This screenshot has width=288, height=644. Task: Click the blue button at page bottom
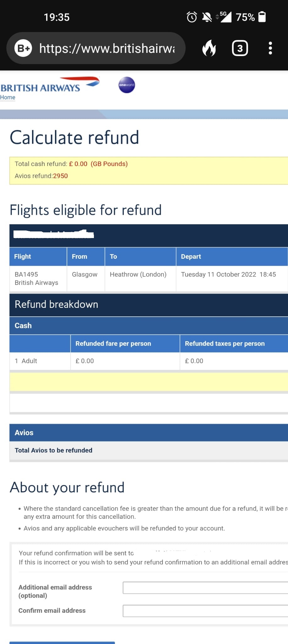point(62,642)
